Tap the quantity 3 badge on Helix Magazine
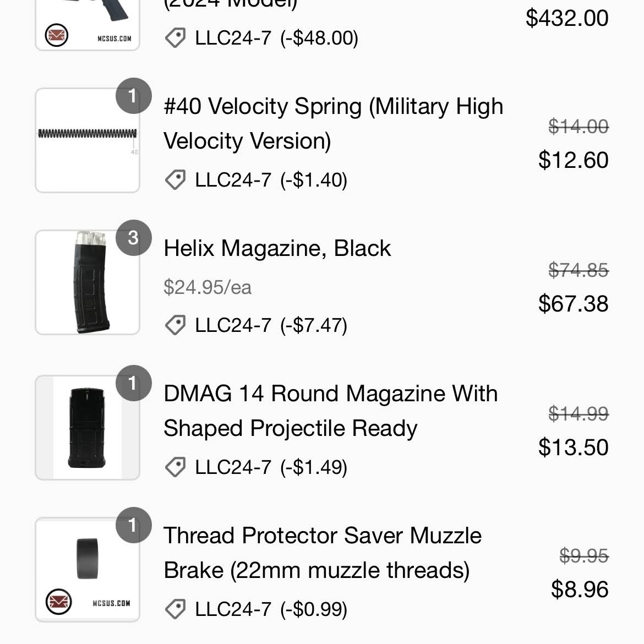Screen dimensions: 644x644 click(133, 238)
